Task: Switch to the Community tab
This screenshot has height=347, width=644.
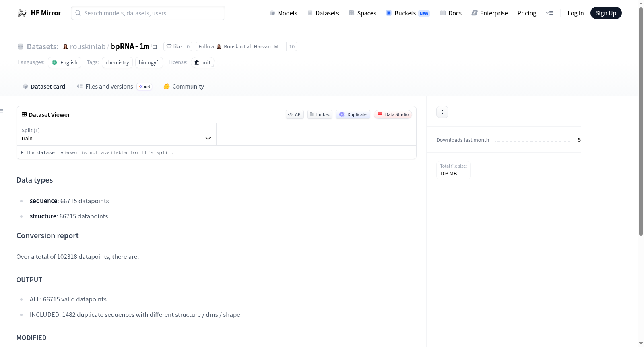Action: (x=184, y=87)
